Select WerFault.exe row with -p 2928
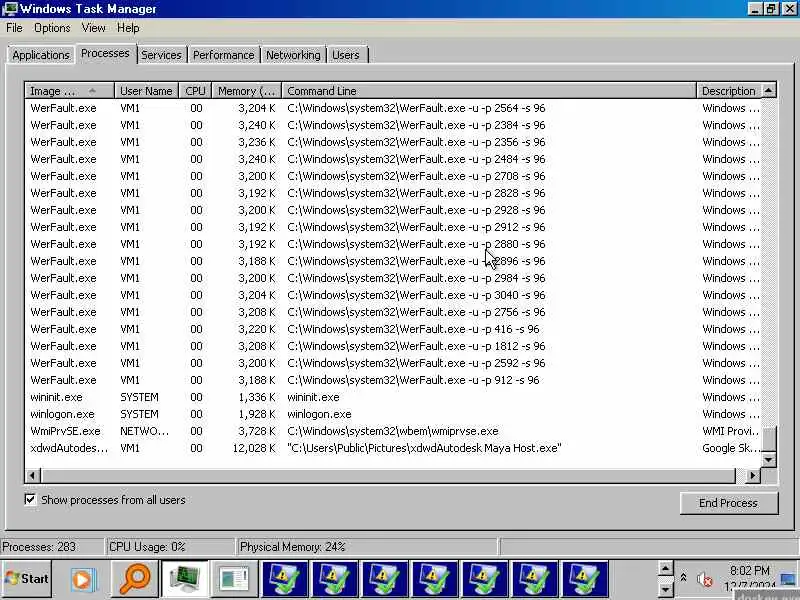The height and width of the screenshot is (600, 800). click(x=393, y=210)
